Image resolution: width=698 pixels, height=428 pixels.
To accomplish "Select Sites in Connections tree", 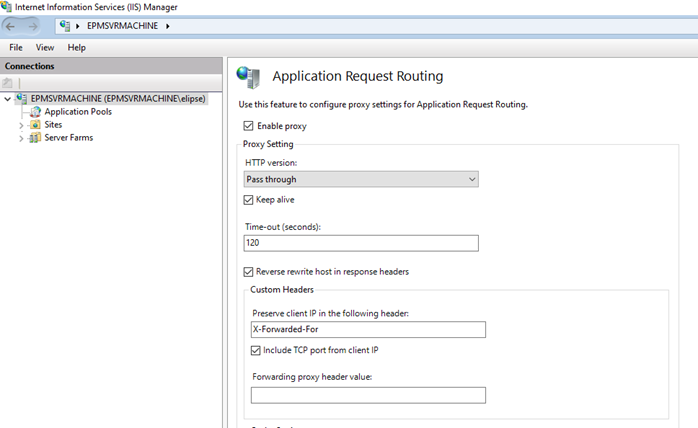I will pyautogui.click(x=53, y=125).
